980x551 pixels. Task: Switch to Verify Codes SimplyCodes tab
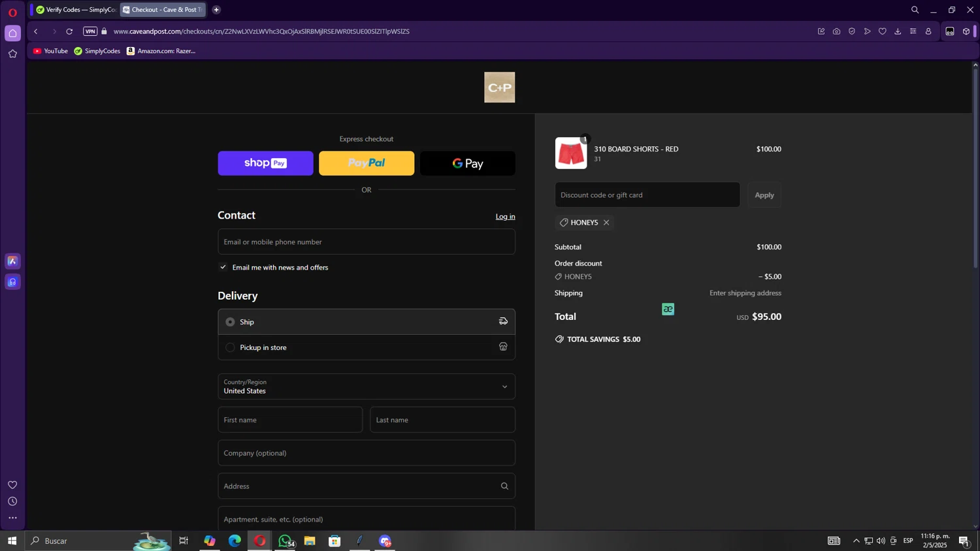(x=75, y=10)
